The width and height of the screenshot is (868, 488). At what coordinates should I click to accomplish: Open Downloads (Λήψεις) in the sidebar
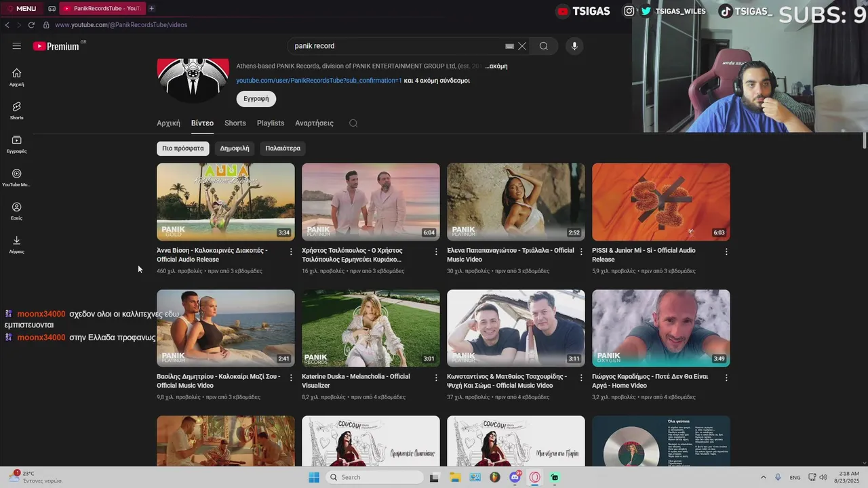click(16, 245)
